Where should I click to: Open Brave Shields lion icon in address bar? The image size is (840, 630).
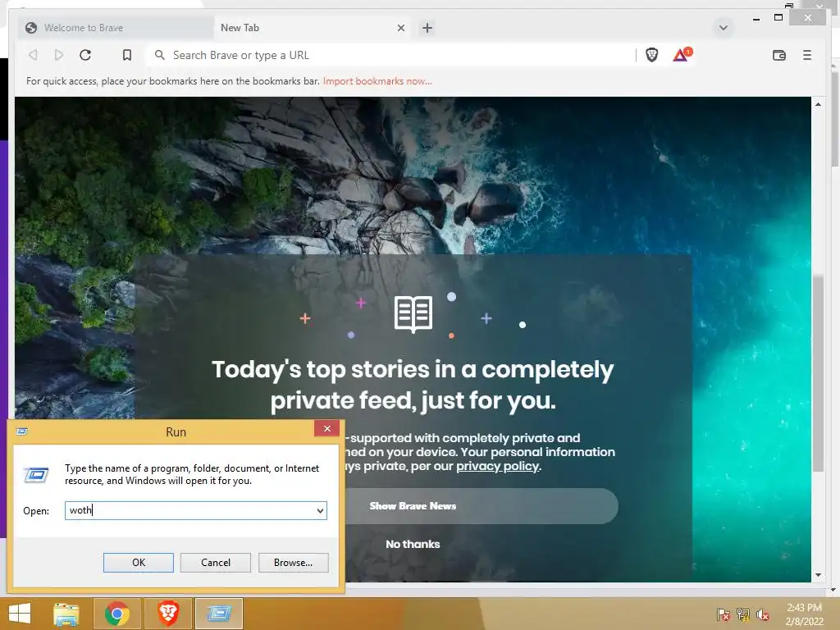point(651,55)
